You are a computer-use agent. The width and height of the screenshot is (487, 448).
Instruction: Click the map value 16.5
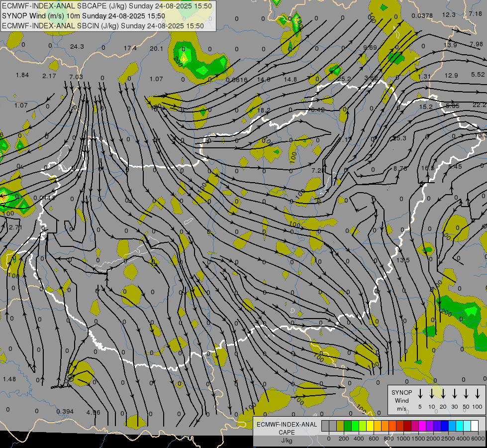(428, 168)
